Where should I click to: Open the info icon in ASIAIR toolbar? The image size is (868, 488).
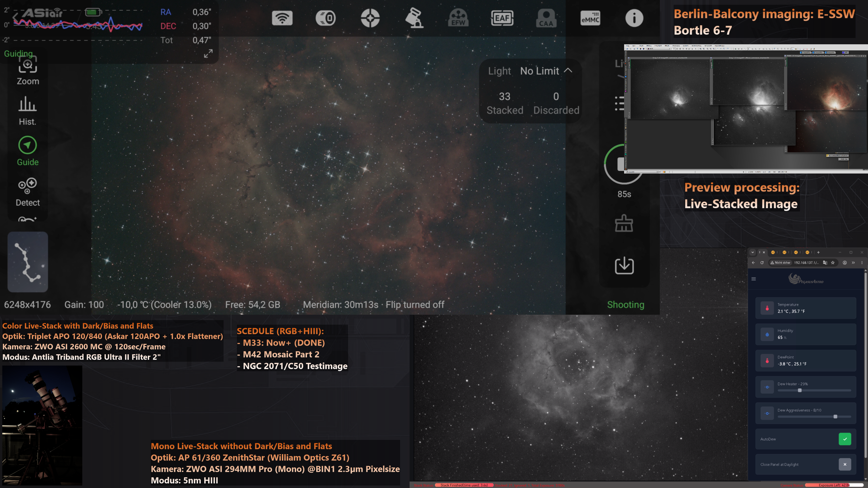tap(634, 18)
